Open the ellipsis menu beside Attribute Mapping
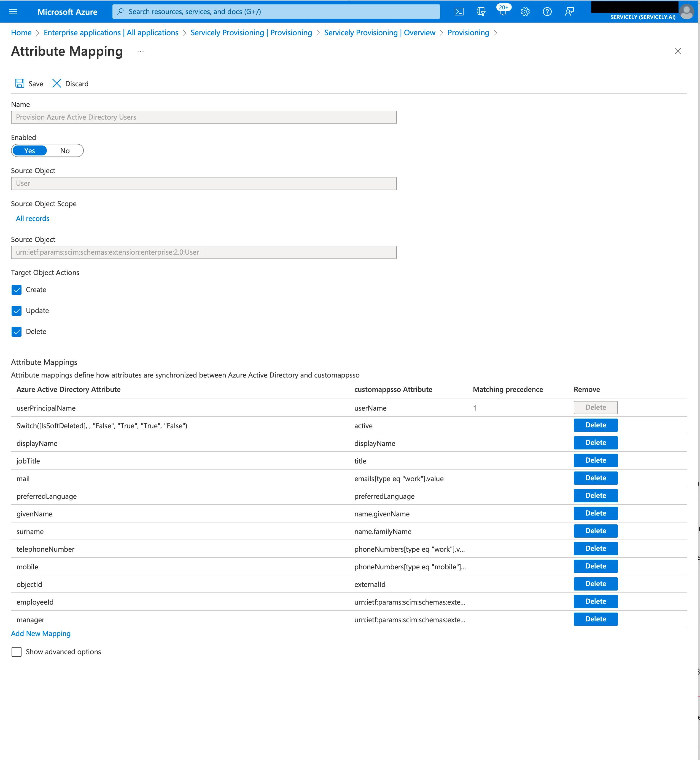 [x=141, y=52]
